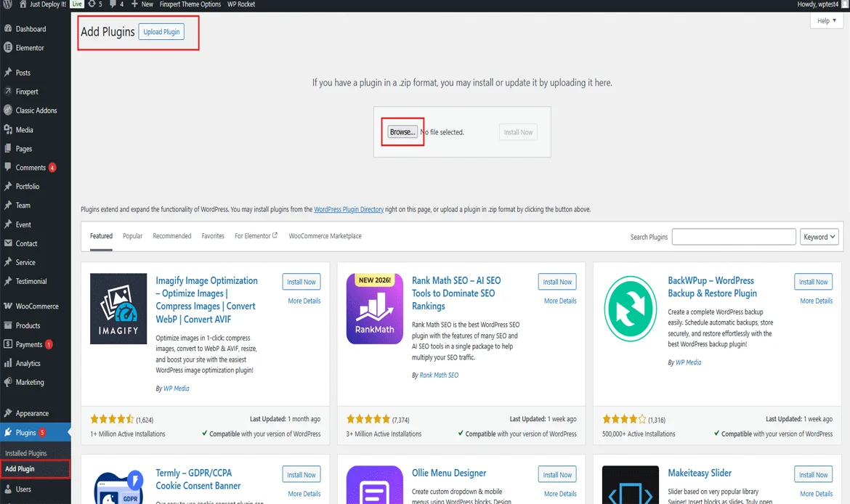Open Installed Plugins submenu item
Viewport: 850px width, 504px height.
pyautogui.click(x=26, y=453)
